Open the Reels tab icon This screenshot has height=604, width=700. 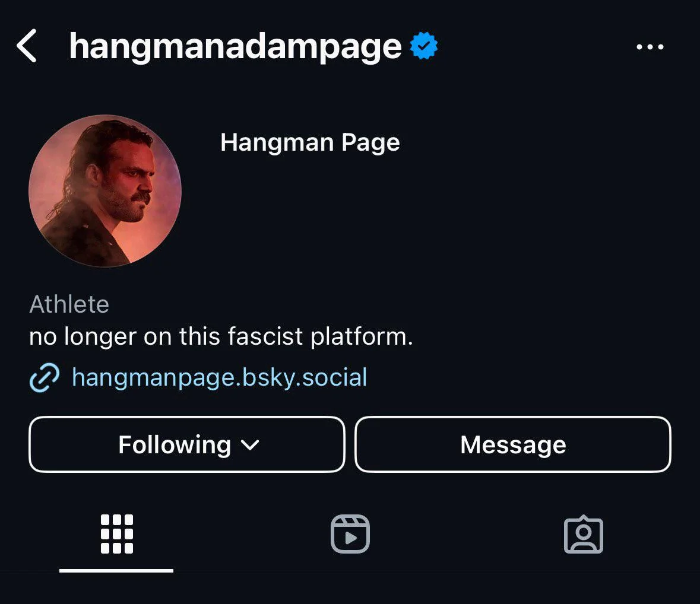coord(350,534)
